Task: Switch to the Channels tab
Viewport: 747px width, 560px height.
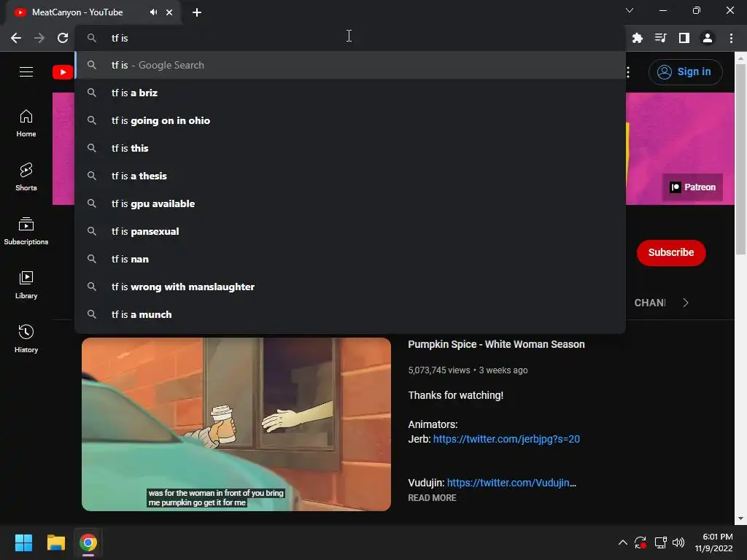Action: tap(650, 303)
